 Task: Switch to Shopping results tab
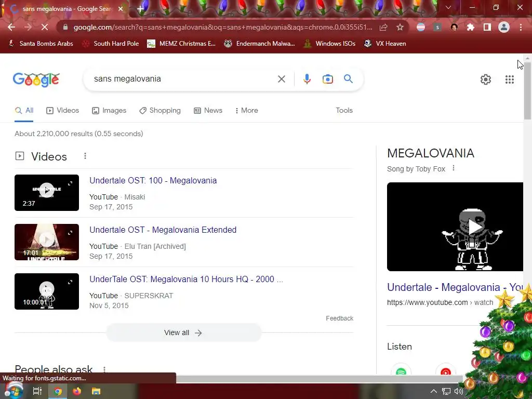point(160,111)
